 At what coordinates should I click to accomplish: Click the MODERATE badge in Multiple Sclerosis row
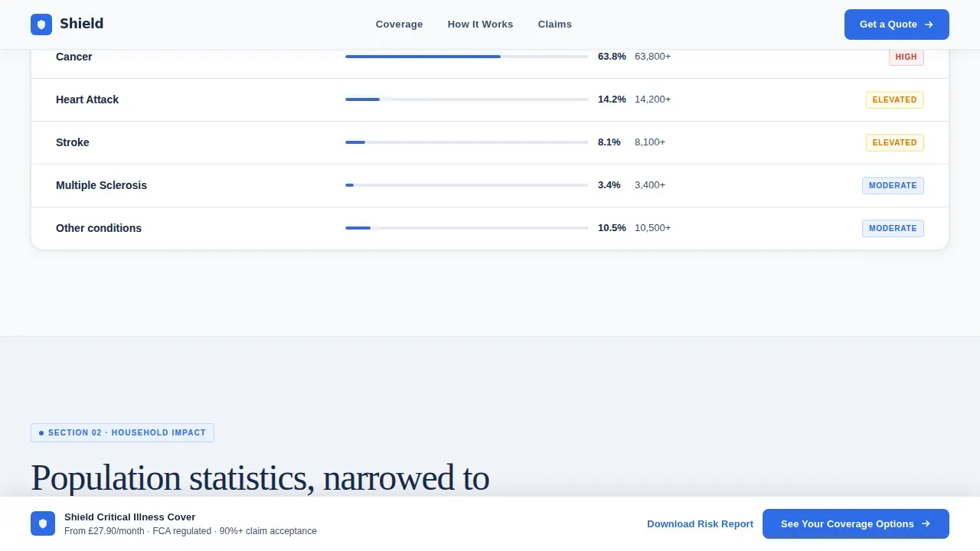[x=893, y=185]
